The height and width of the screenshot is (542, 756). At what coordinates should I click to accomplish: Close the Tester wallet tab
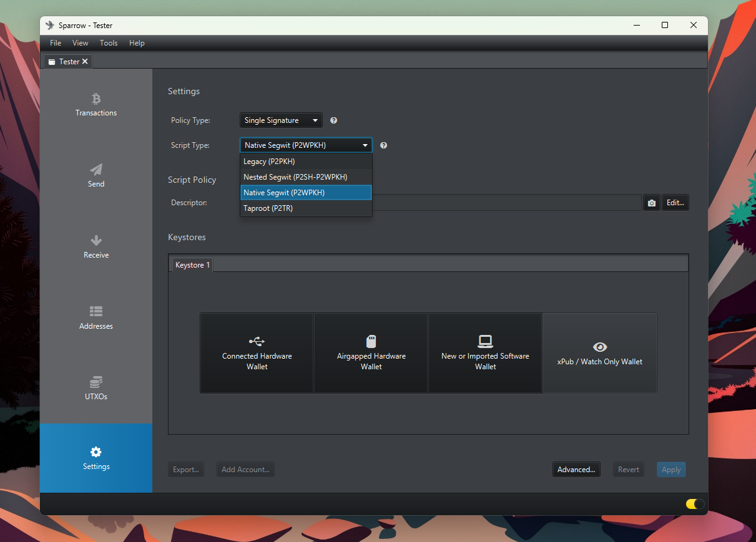coord(85,62)
